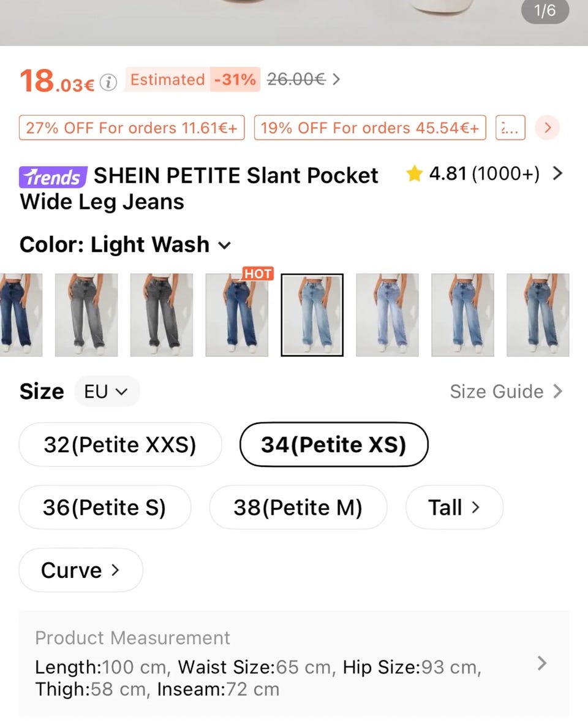Pick the HOT-tagged dark blue jeans swatch
This screenshot has width=588, height=728.
(x=236, y=315)
